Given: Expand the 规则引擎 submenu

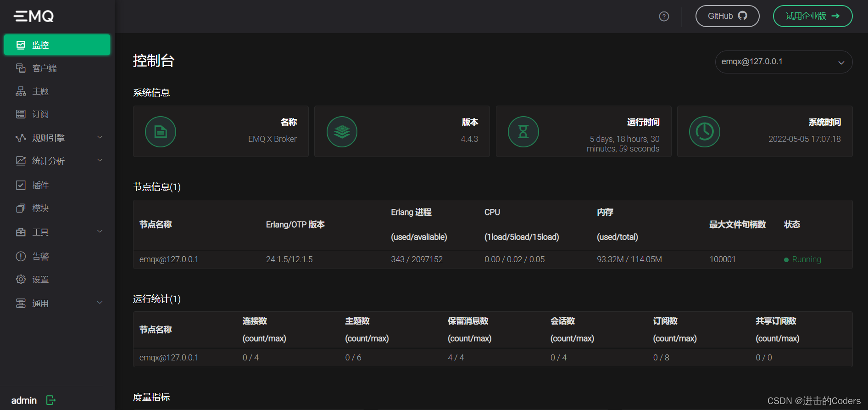Looking at the screenshot, I should (x=57, y=138).
